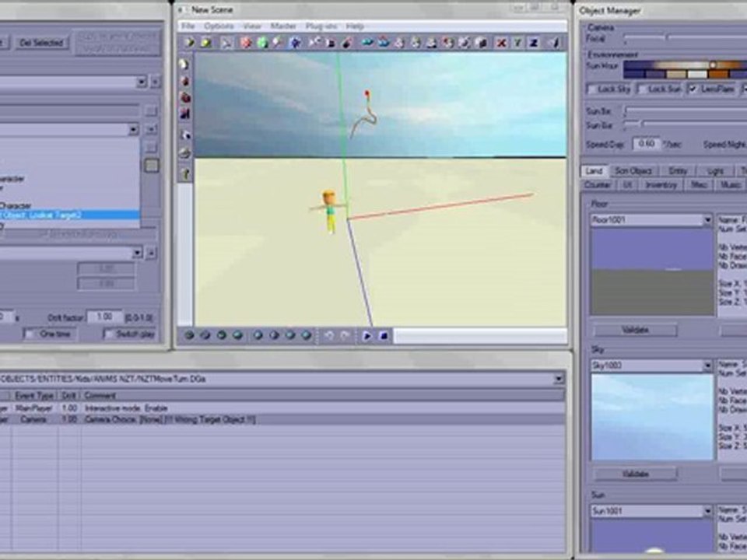Viewport: 747px width, 560px height.
Task: Open the View menu
Action: pyautogui.click(x=252, y=26)
